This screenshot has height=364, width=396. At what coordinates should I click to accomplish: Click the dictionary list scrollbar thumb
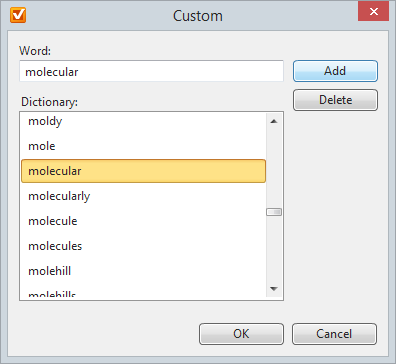click(x=274, y=212)
